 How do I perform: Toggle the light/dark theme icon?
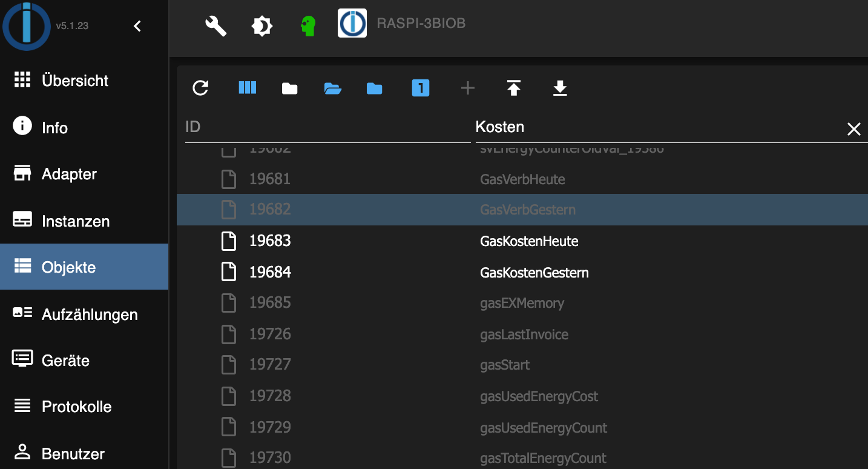pyautogui.click(x=262, y=25)
